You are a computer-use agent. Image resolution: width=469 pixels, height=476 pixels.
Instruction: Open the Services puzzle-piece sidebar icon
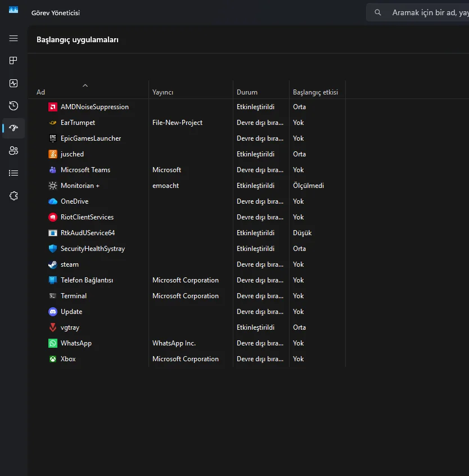13,196
